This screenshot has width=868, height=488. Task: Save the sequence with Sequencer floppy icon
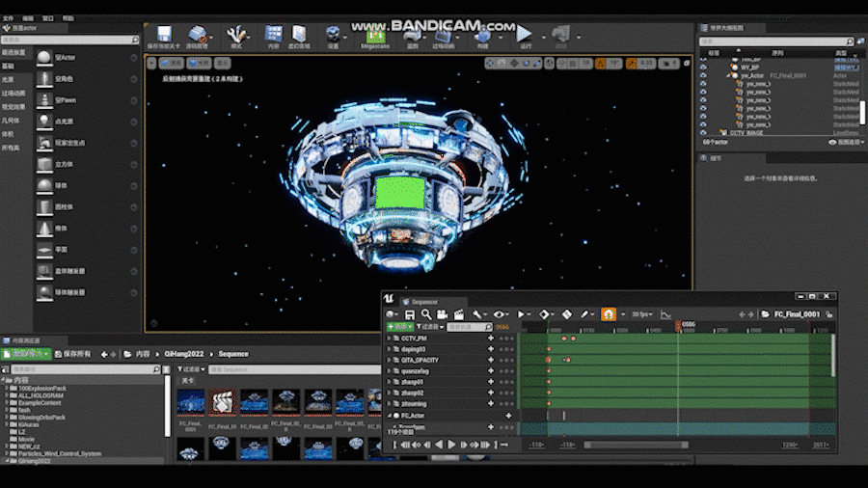(410, 314)
